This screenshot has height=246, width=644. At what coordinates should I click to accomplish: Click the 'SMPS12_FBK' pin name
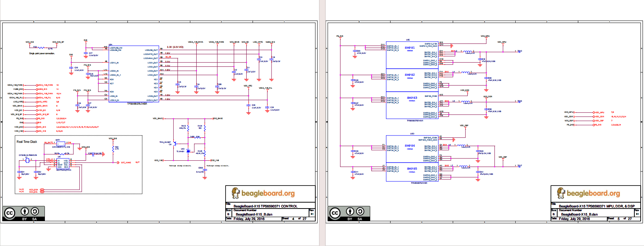[431, 44]
